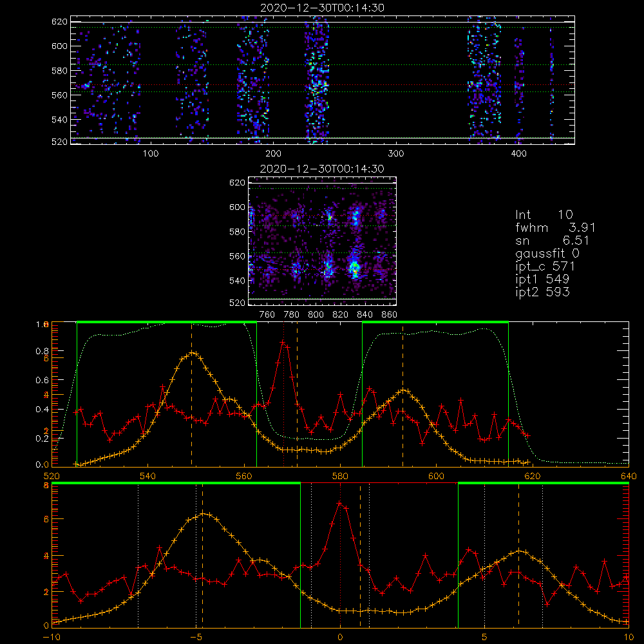Click x-axis label 800 of the zoomed image
The width and height of the screenshot is (644, 644).
point(316,315)
